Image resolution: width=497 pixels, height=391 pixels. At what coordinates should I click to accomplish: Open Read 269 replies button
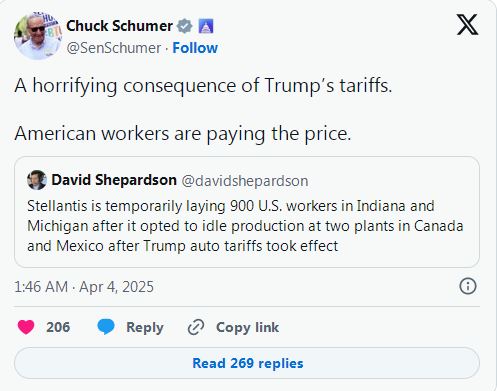tap(247, 363)
